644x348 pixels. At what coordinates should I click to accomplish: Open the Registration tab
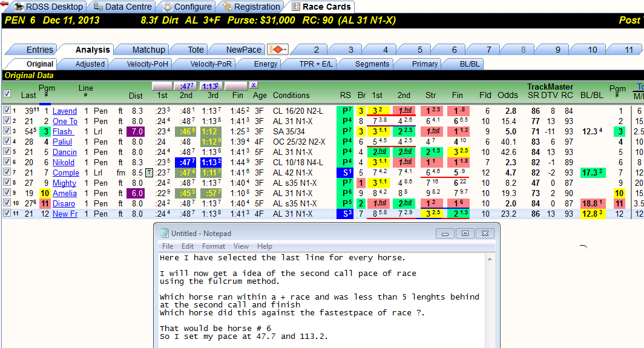tap(252, 7)
